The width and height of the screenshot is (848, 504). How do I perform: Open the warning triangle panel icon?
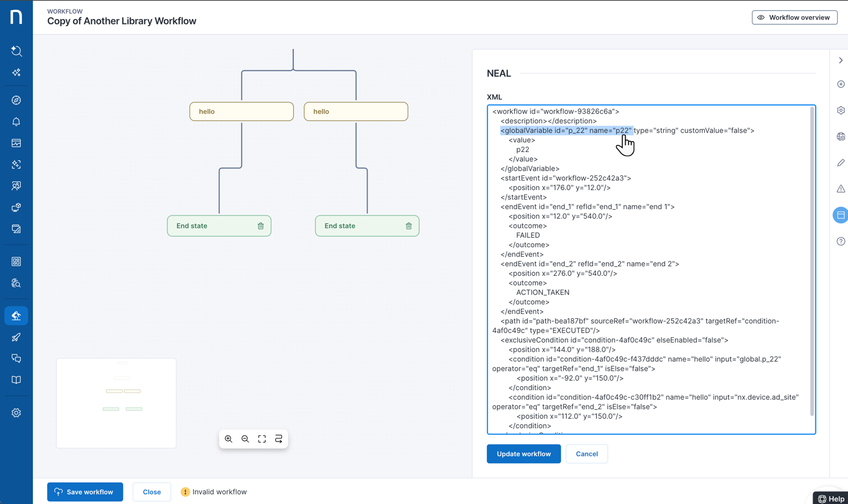840,189
